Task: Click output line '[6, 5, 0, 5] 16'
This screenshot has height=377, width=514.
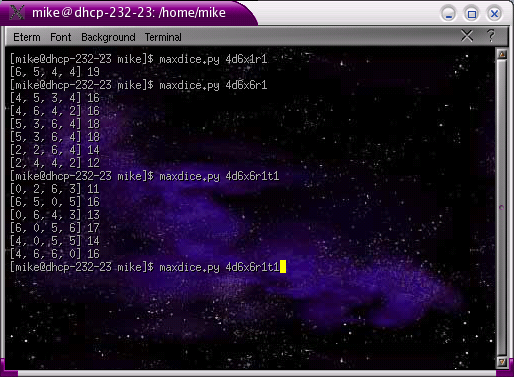Action: (x=55, y=202)
